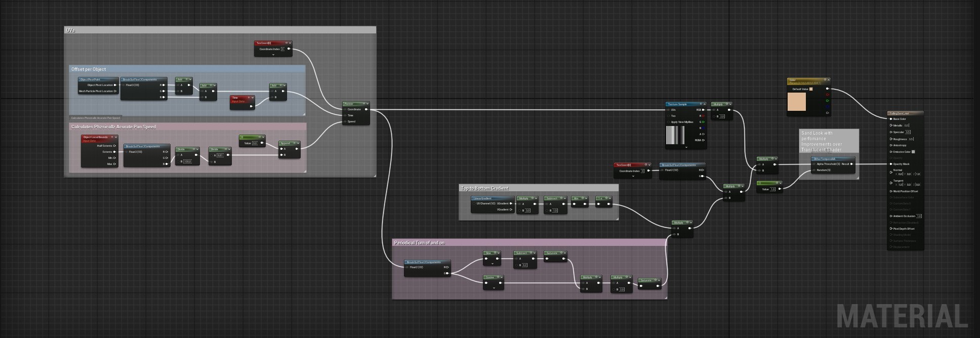The height and width of the screenshot is (338, 980).
Task: Select the Top to Bottom Gradient header
Action: (539, 188)
